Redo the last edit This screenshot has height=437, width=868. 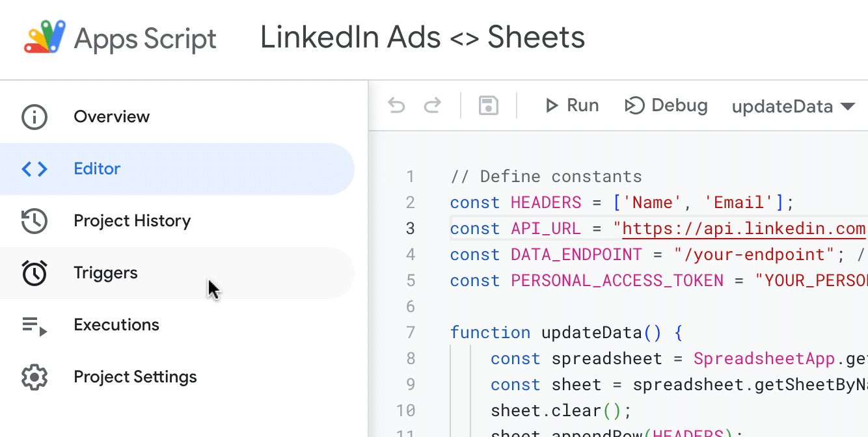433,105
